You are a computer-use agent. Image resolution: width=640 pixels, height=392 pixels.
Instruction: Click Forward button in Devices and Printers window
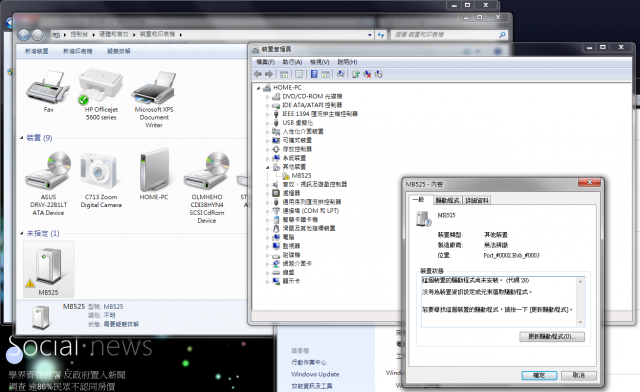(x=38, y=35)
